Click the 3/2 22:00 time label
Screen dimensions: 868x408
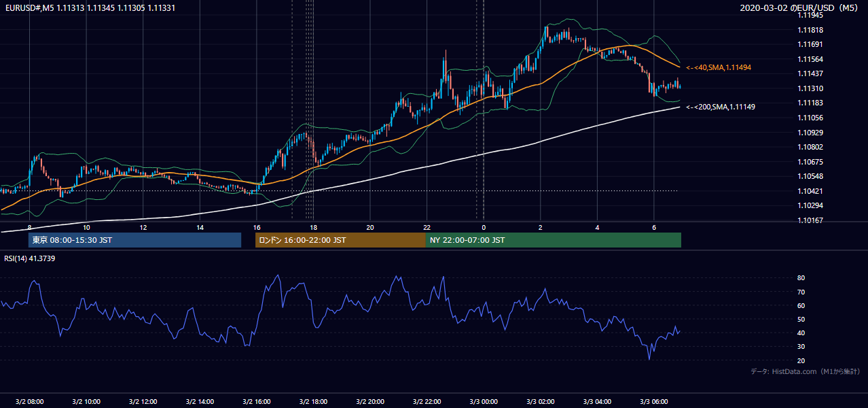(x=427, y=401)
